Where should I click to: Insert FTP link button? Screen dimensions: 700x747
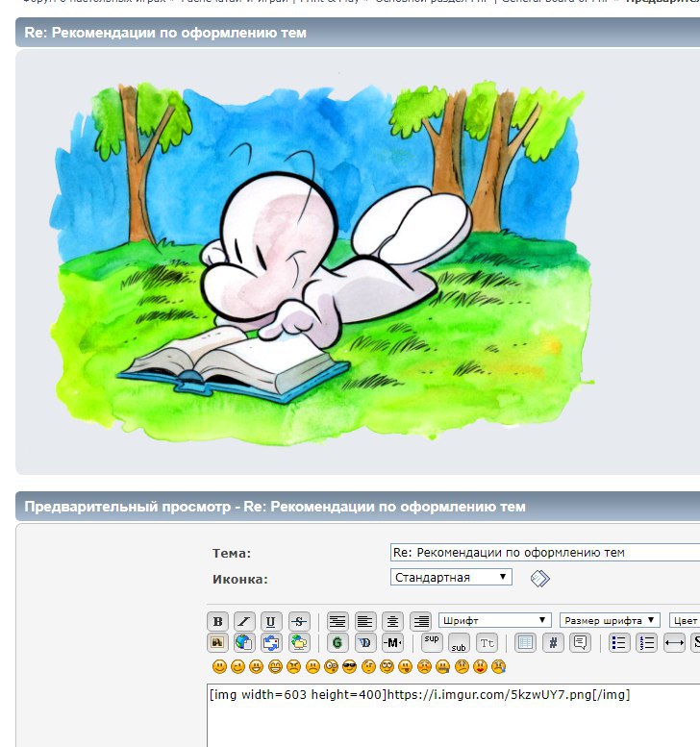(299, 642)
